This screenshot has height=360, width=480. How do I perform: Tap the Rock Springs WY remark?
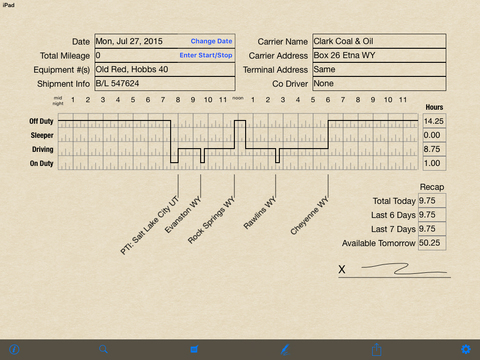(211, 220)
